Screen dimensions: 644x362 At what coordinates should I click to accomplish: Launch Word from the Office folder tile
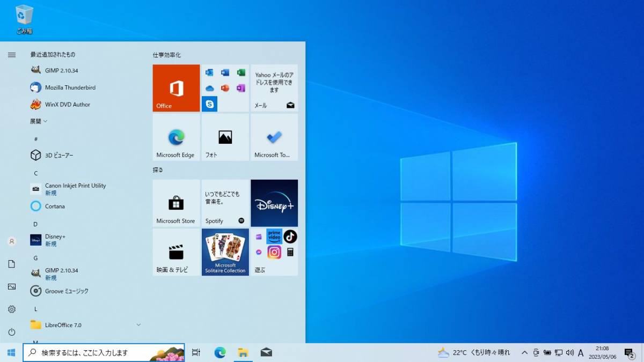225,72
